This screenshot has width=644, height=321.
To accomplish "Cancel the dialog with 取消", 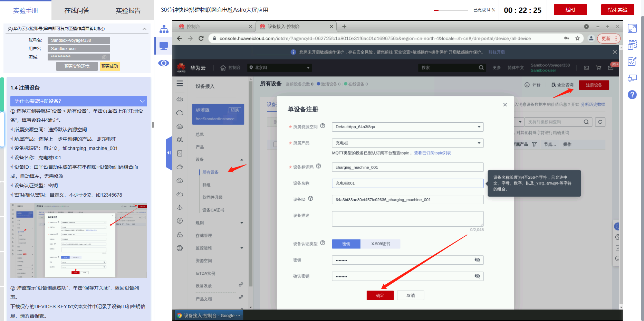I will pos(411,295).
